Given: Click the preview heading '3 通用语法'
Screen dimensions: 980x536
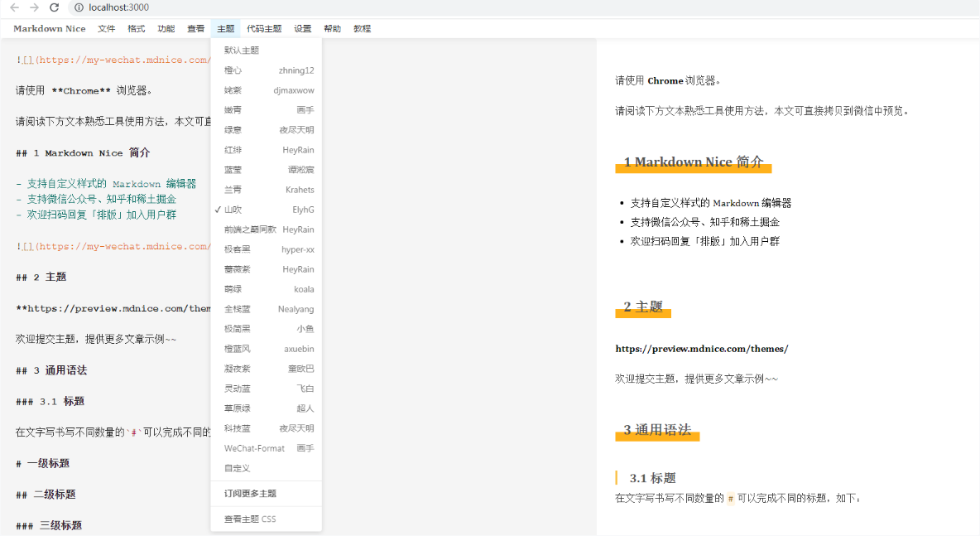Looking at the screenshot, I should coord(657,430).
